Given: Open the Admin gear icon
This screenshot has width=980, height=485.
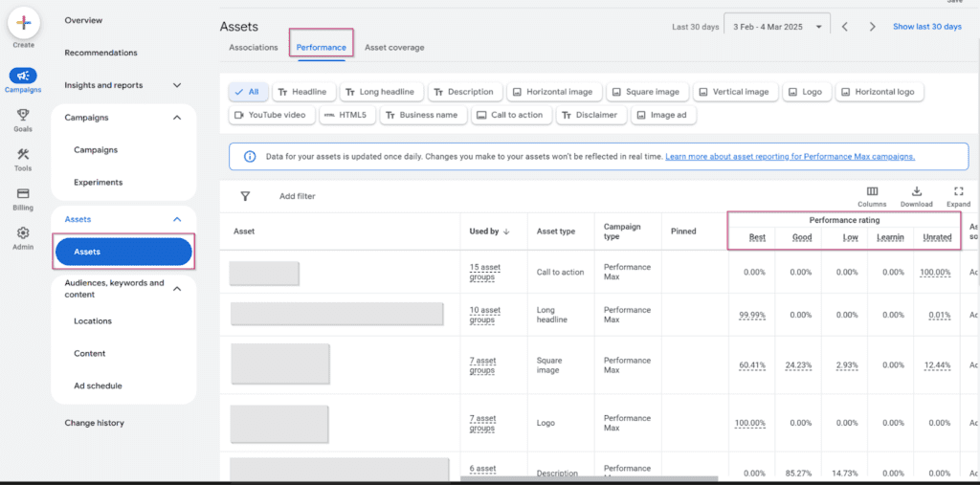Looking at the screenshot, I should 23,237.
